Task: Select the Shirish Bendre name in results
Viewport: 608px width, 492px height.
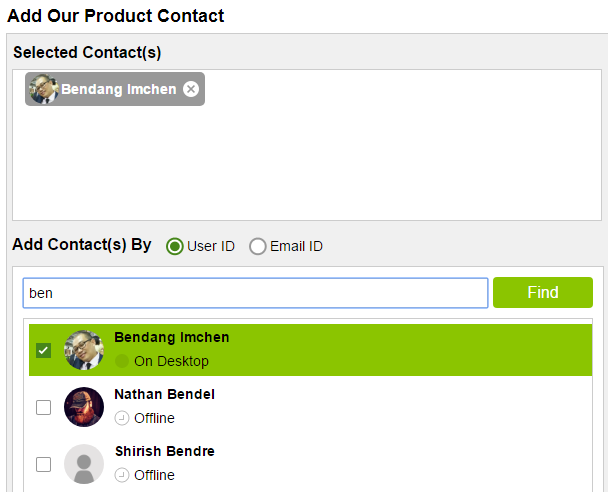Action: [165, 451]
